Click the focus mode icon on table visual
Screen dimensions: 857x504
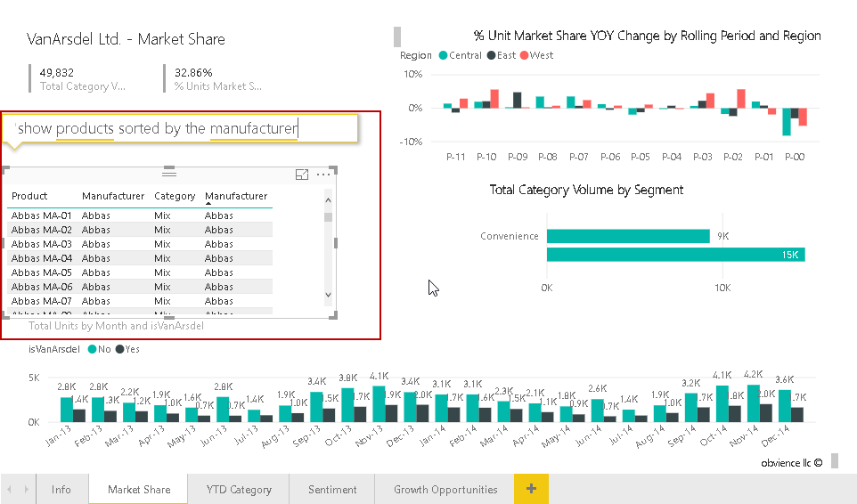pyautogui.click(x=302, y=175)
